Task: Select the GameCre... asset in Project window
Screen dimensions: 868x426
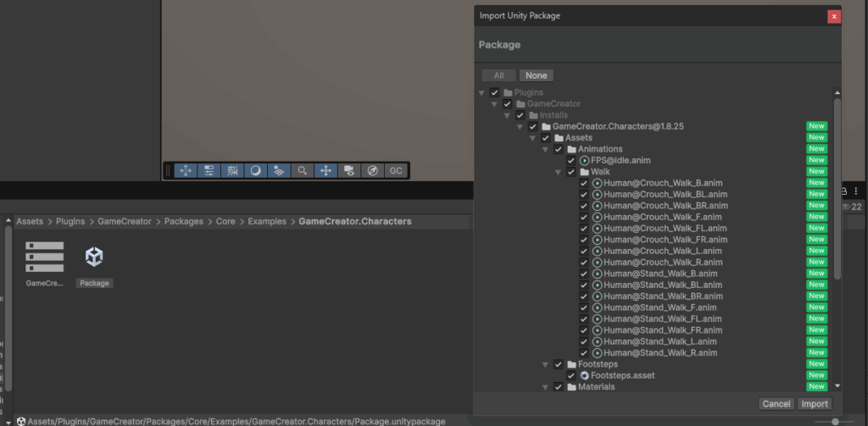Action: point(44,263)
